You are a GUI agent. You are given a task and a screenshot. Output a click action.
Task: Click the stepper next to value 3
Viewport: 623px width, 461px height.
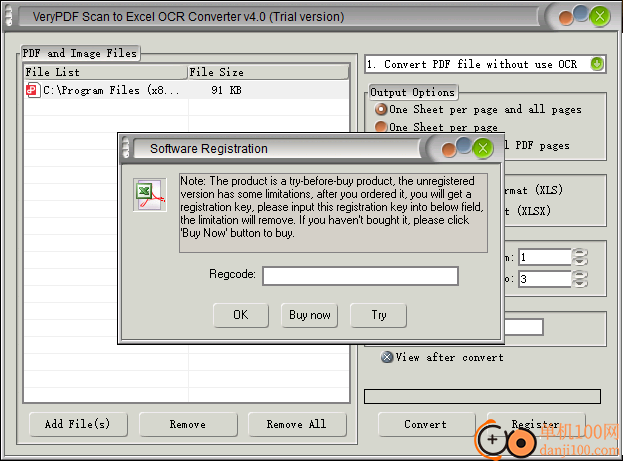click(580, 279)
